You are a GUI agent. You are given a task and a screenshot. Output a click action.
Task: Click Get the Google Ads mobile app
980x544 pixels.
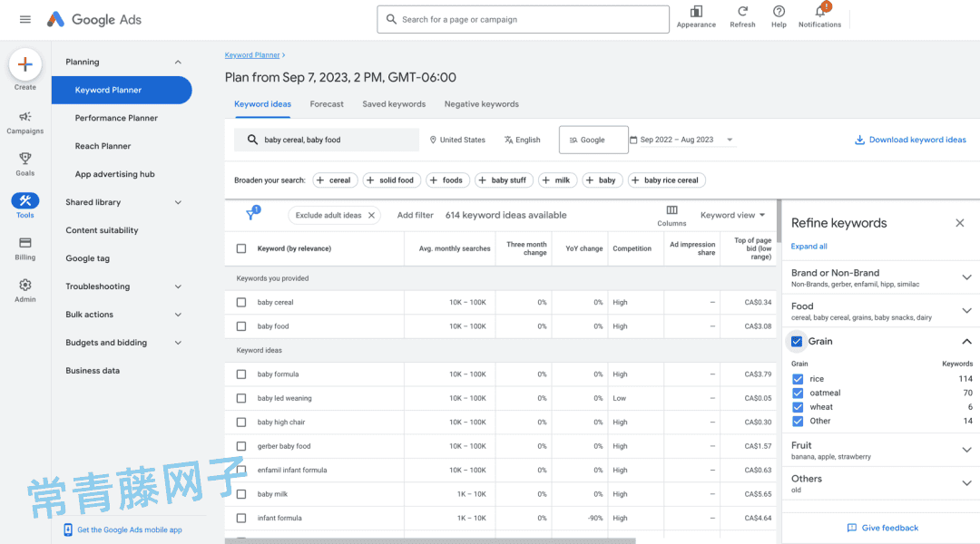point(130,529)
